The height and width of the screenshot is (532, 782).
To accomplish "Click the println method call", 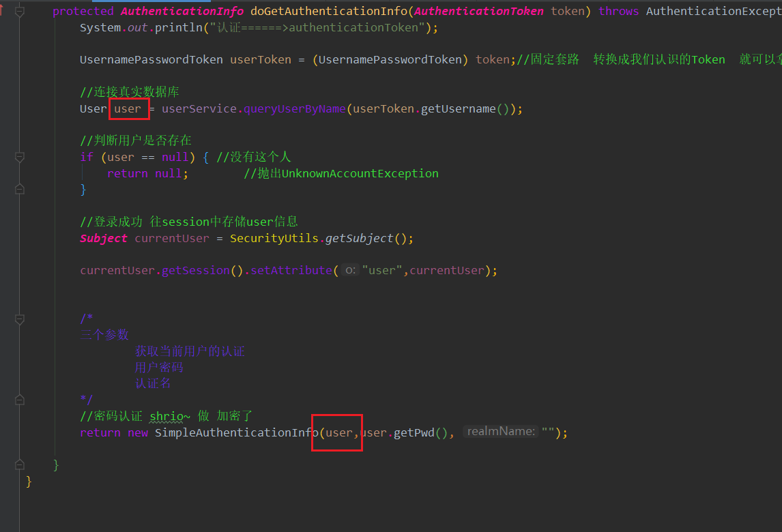I will [179, 27].
